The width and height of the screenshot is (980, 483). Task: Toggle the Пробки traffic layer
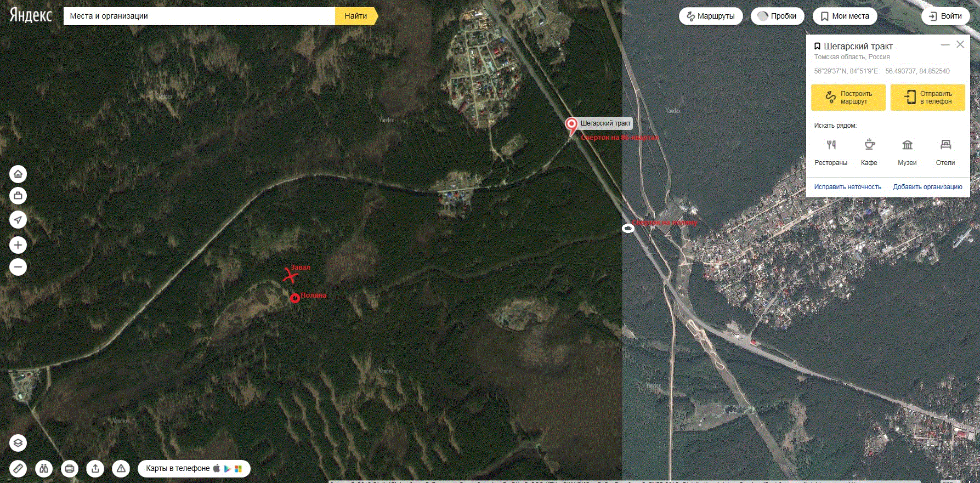tap(777, 16)
